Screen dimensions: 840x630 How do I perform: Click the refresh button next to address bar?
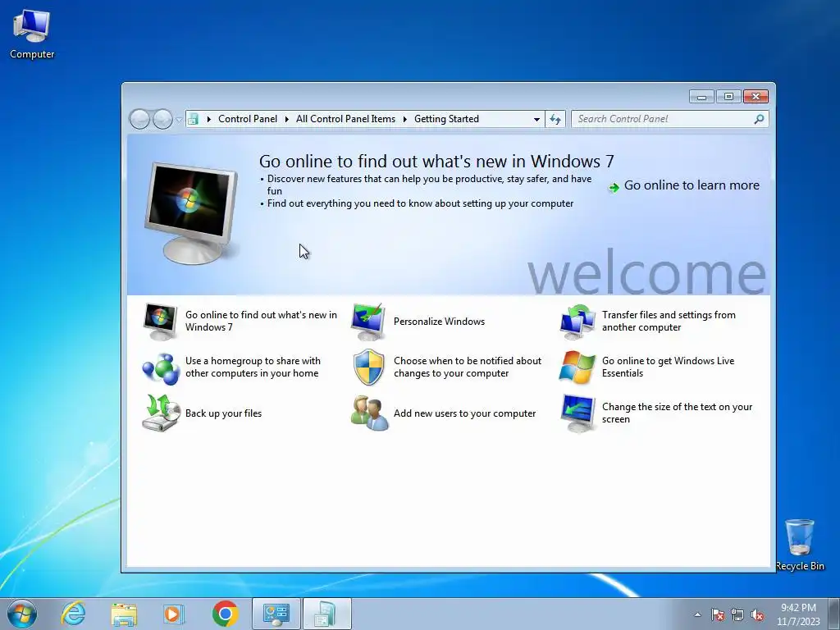555,119
